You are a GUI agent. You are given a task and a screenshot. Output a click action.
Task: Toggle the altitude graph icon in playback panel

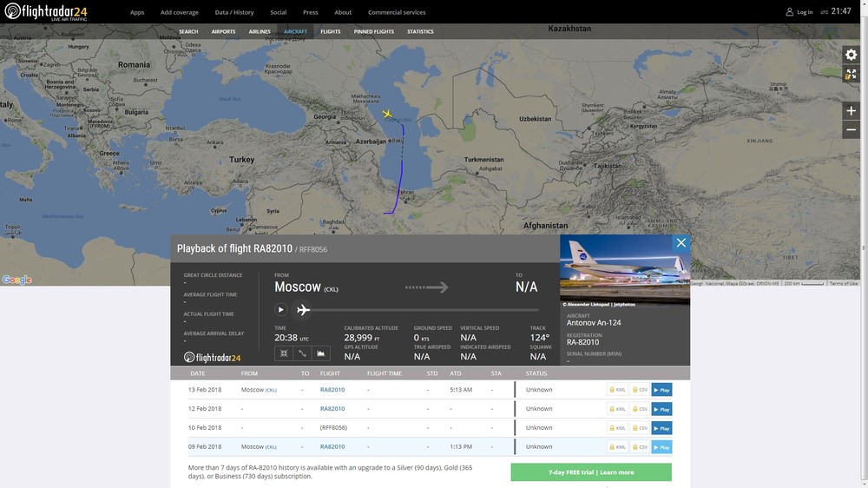[321, 353]
